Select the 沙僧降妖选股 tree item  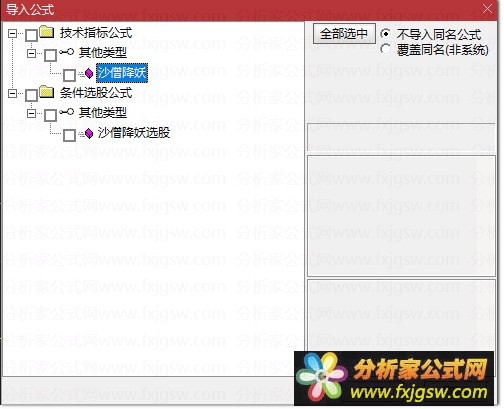point(134,133)
